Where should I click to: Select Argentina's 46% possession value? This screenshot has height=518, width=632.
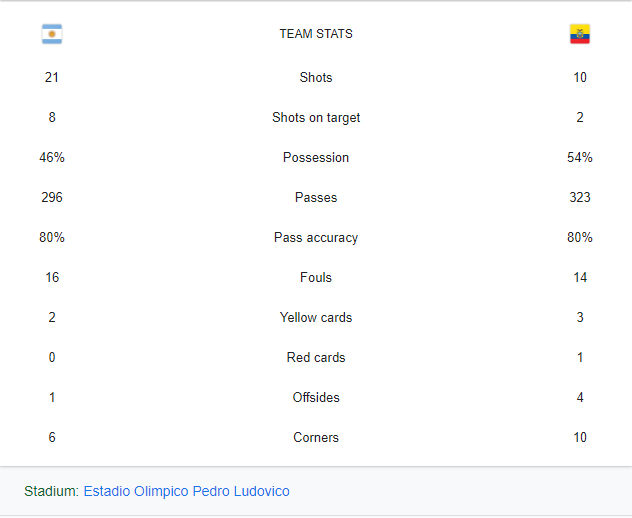[52, 157]
